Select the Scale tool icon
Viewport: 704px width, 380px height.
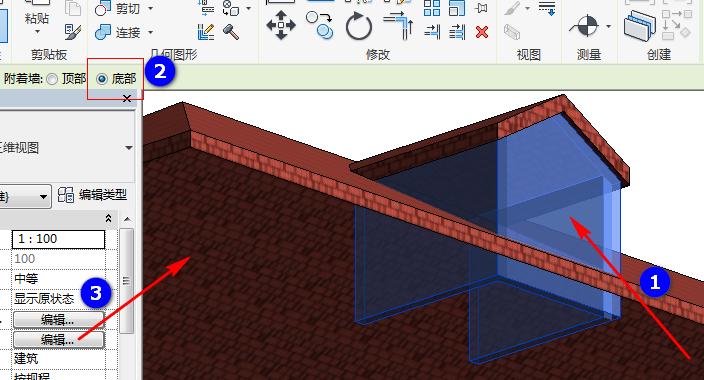click(x=457, y=8)
